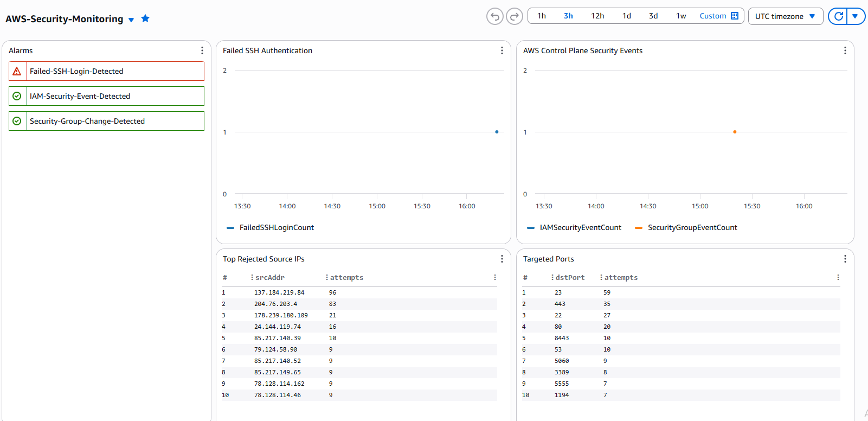Expand the dashboard name dropdown
868x421 pixels.
click(131, 20)
